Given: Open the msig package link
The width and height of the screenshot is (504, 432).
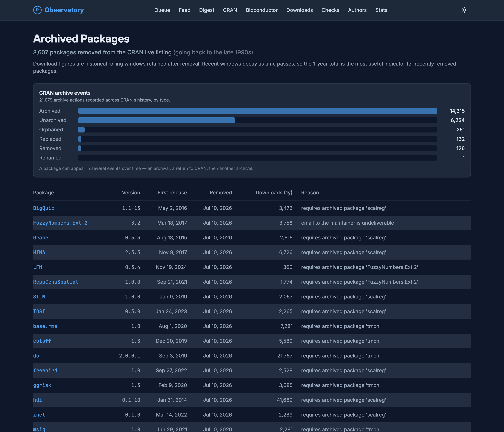Looking at the screenshot, I should click(x=39, y=429).
